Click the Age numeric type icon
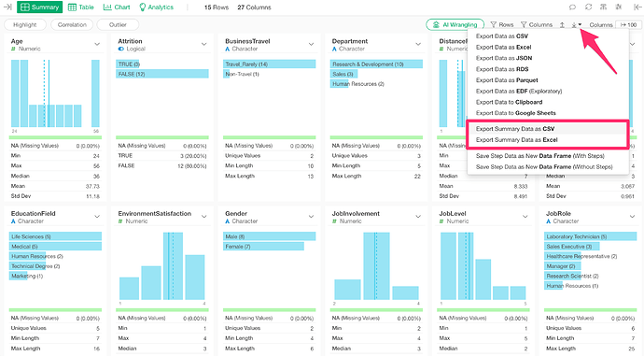Viewport: 644px width, 356px height. pyautogui.click(x=13, y=49)
